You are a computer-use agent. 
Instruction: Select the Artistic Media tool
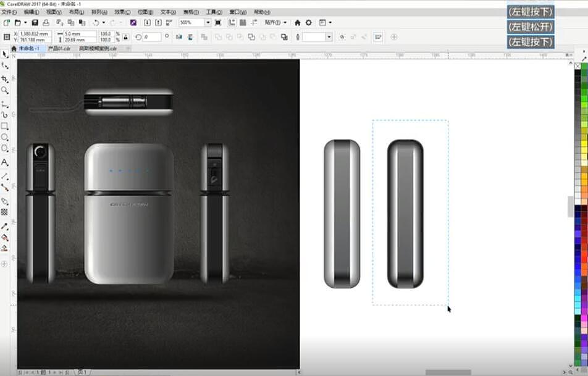click(x=5, y=115)
